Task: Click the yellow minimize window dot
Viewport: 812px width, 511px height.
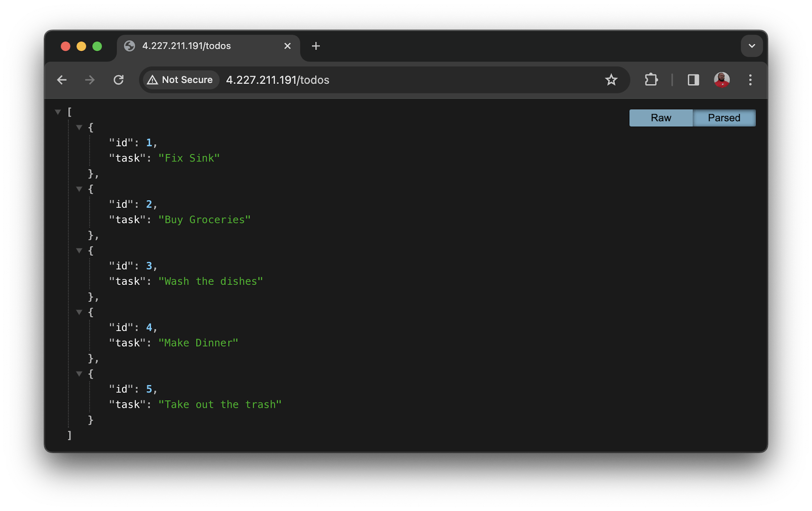Action: point(81,46)
